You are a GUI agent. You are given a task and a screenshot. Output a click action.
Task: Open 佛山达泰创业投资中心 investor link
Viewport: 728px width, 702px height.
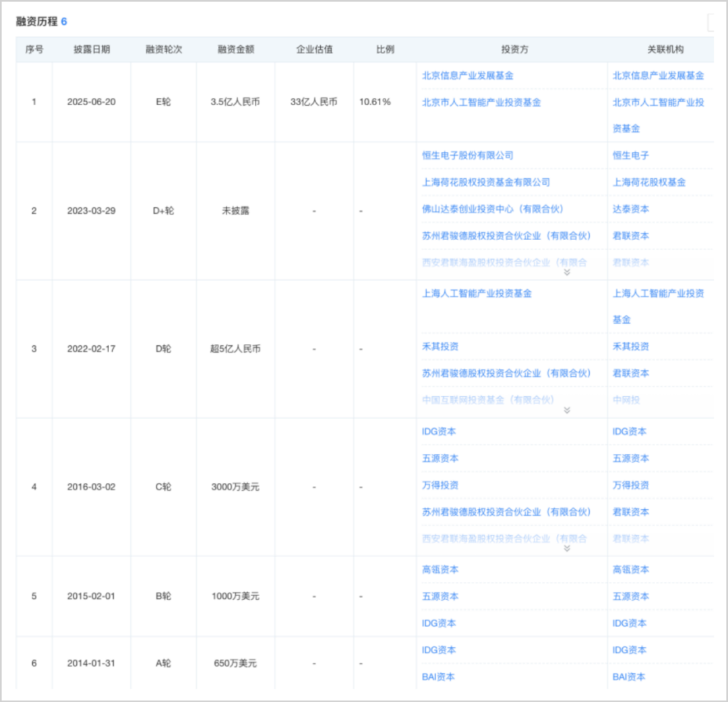(493, 209)
